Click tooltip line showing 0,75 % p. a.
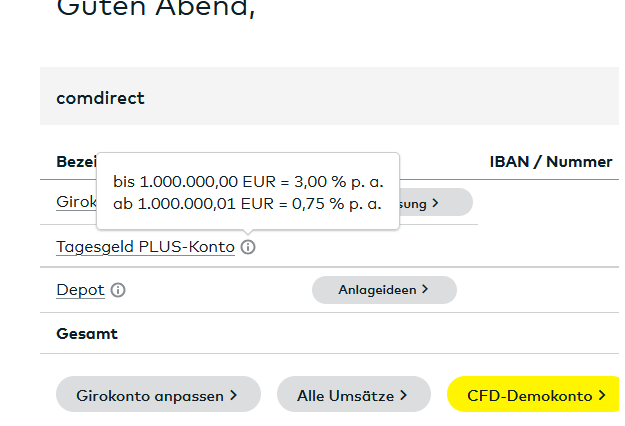 click(247, 204)
